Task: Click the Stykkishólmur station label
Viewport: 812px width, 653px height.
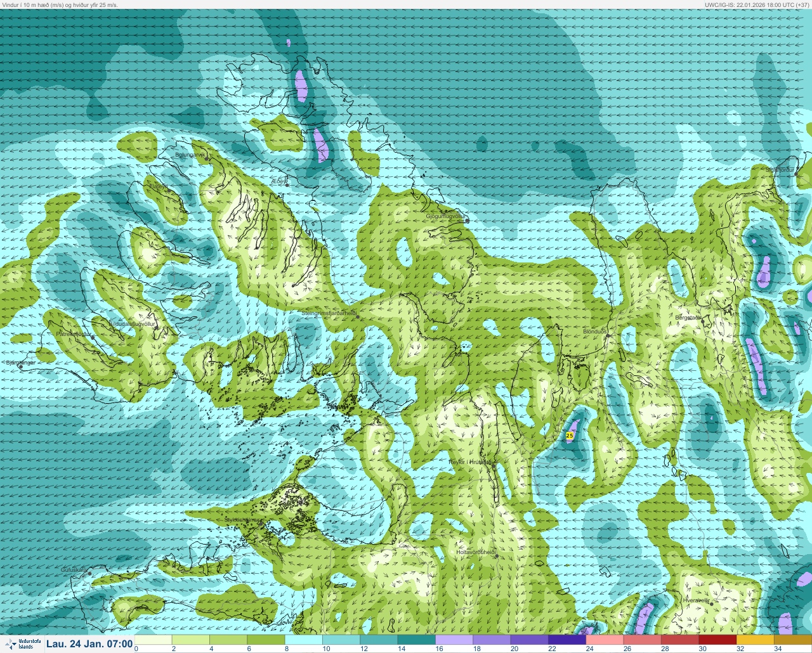Action: pyautogui.click(x=242, y=520)
